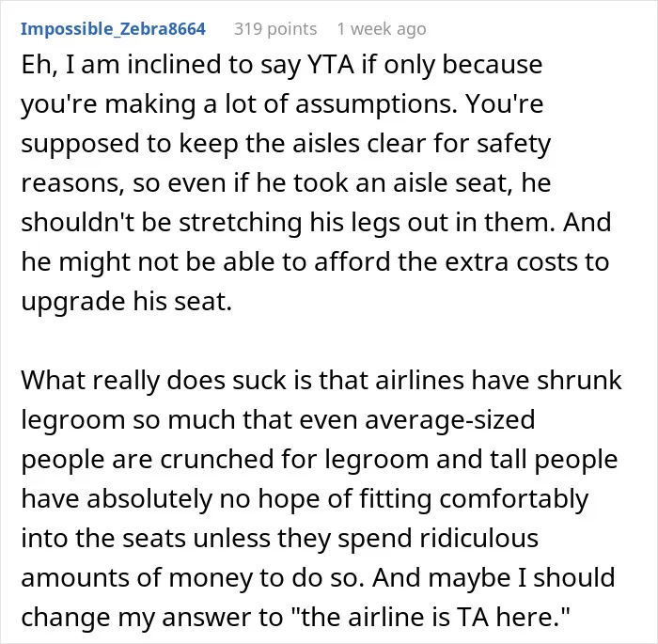This screenshot has width=658, height=644.
Task: Click the paragraph starting 'What really does suck'
Action: (321, 498)
